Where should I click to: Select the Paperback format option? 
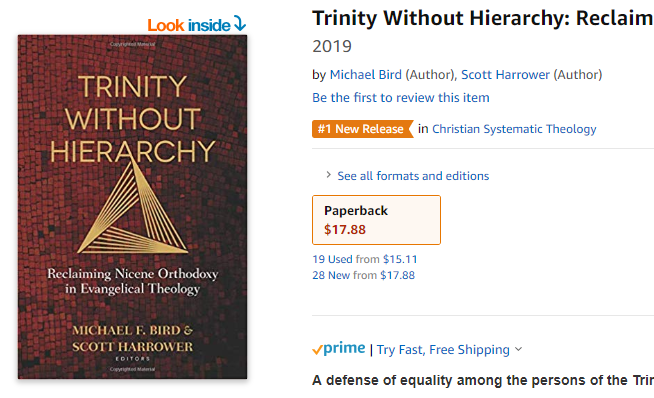376,220
